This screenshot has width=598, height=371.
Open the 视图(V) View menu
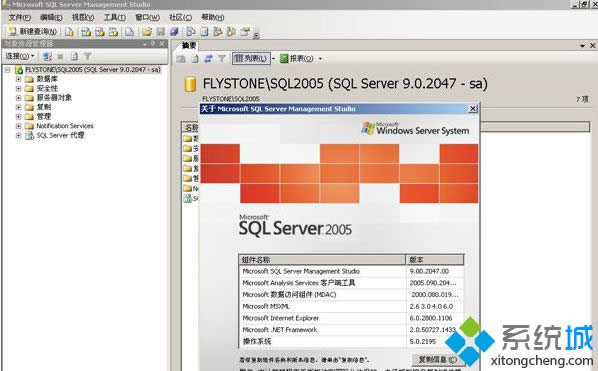point(83,18)
